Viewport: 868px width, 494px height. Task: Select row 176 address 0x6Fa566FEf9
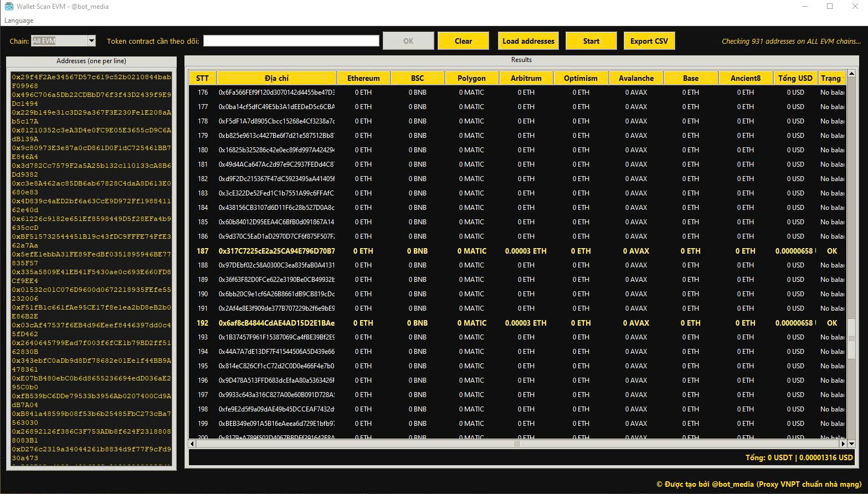276,92
